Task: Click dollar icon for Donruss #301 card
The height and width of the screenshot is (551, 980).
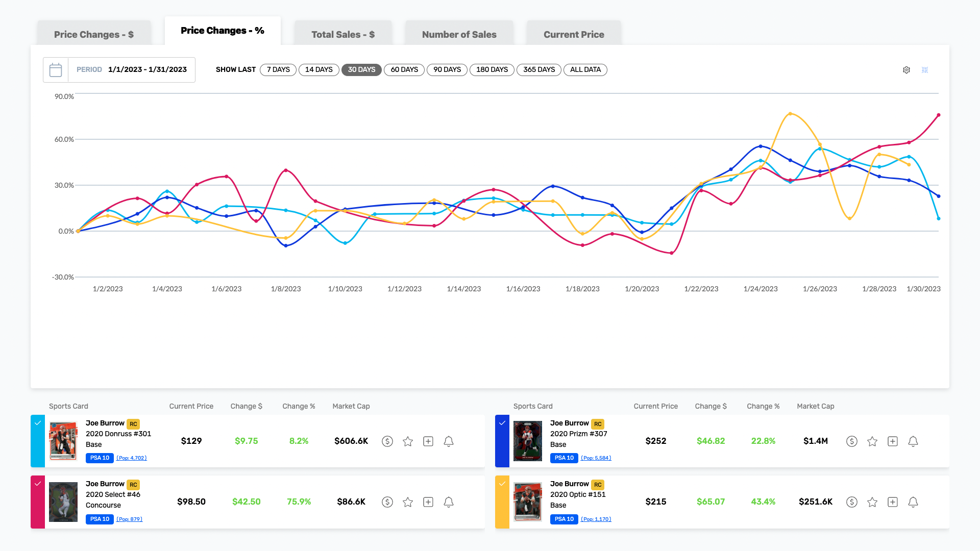Action: pos(387,441)
